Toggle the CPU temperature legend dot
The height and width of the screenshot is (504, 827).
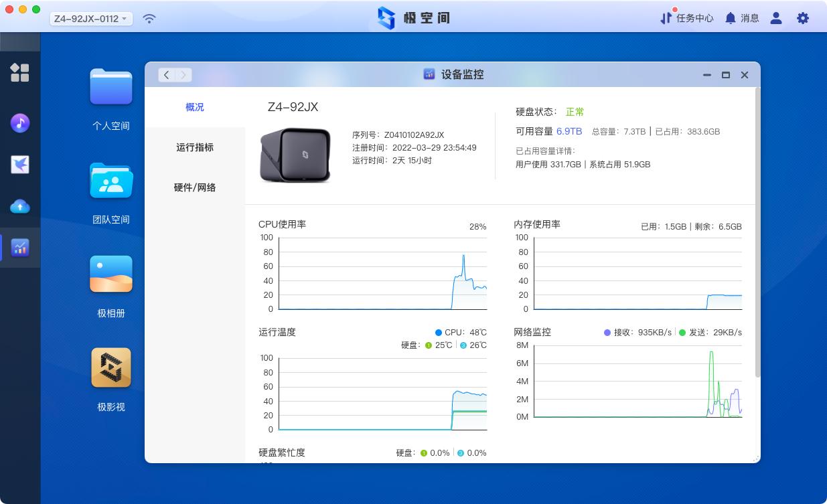point(439,331)
